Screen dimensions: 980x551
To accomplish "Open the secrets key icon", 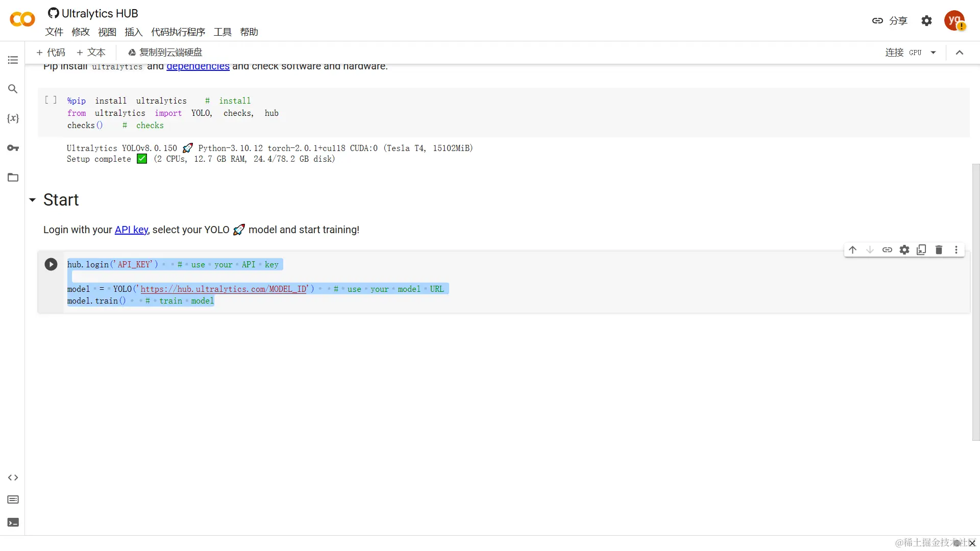I will (x=13, y=148).
